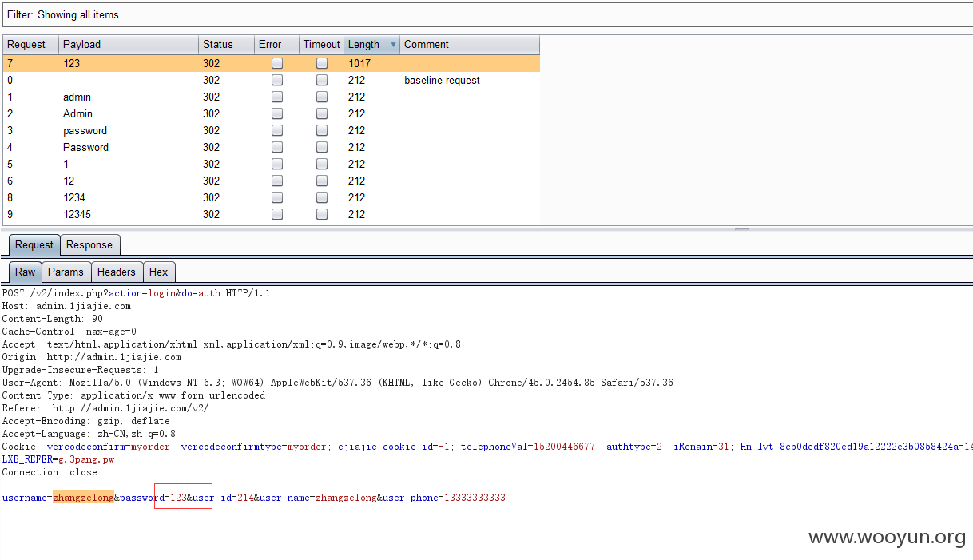Click the Content-Length: 90 header line
Image resolution: width=973 pixels, height=560 pixels.
tap(52, 319)
